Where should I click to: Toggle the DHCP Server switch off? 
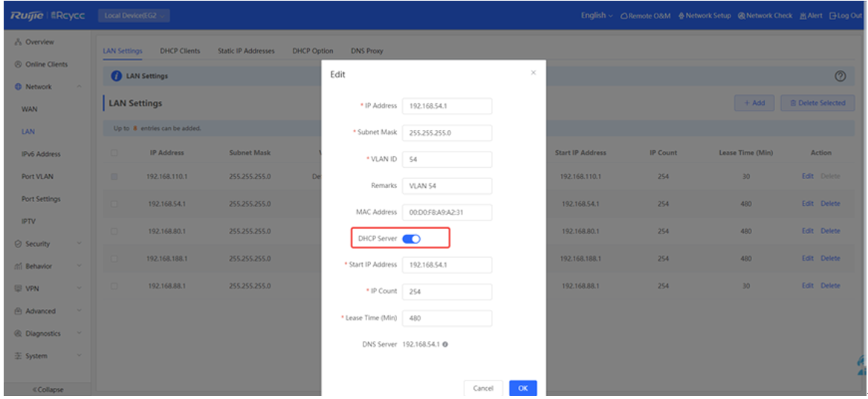pyautogui.click(x=411, y=239)
